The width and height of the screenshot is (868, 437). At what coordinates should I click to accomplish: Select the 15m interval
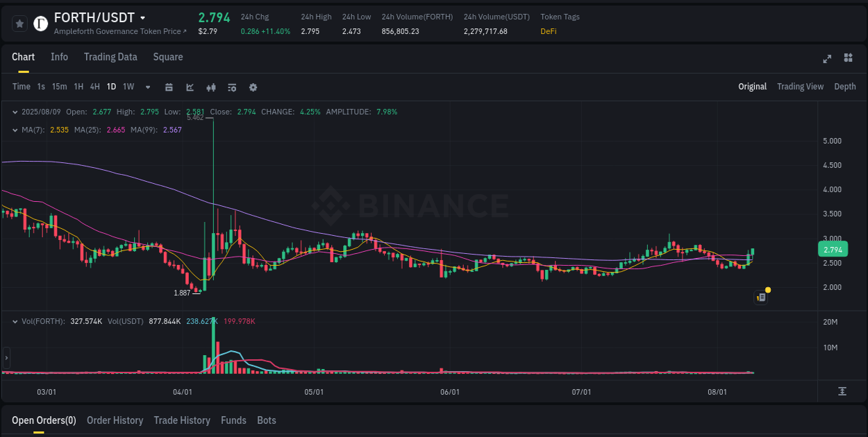pyautogui.click(x=61, y=87)
